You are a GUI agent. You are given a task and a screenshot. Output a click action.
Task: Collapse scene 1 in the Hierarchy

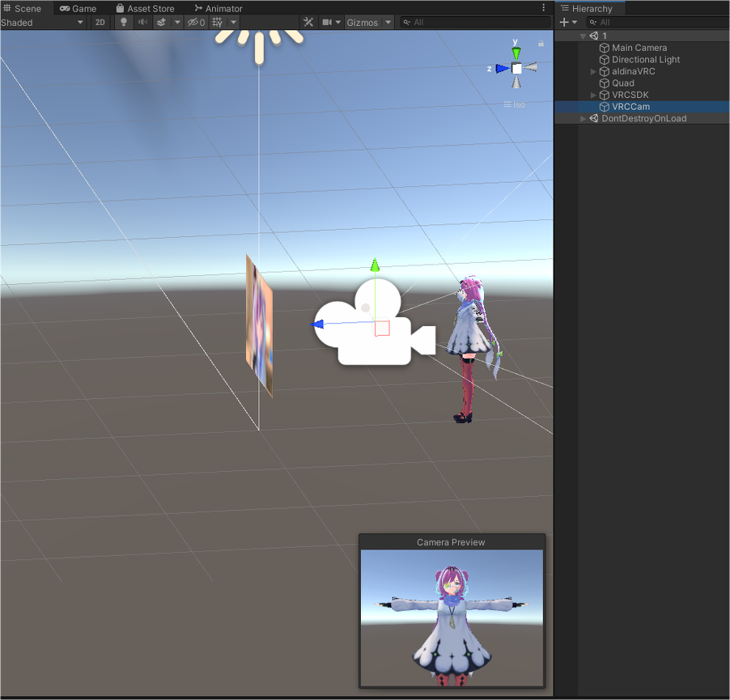583,36
